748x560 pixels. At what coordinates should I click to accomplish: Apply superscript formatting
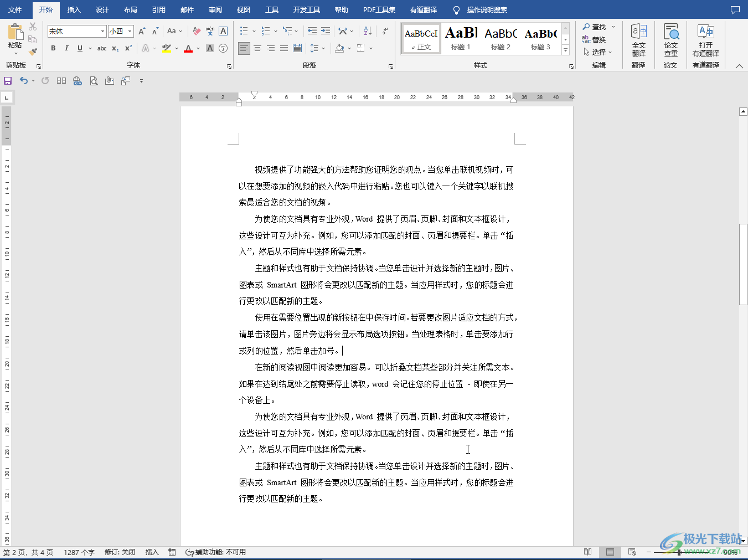pos(128,48)
